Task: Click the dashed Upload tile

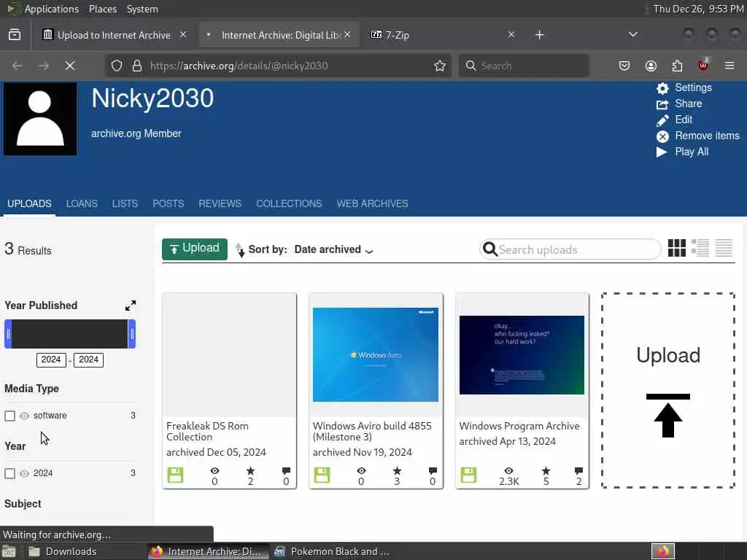Action: pyautogui.click(x=668, y=391)
